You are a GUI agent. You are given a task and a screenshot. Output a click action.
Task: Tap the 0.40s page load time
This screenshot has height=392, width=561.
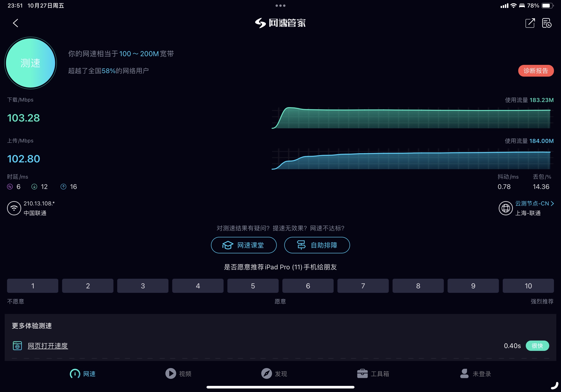(x=512, y=346)
